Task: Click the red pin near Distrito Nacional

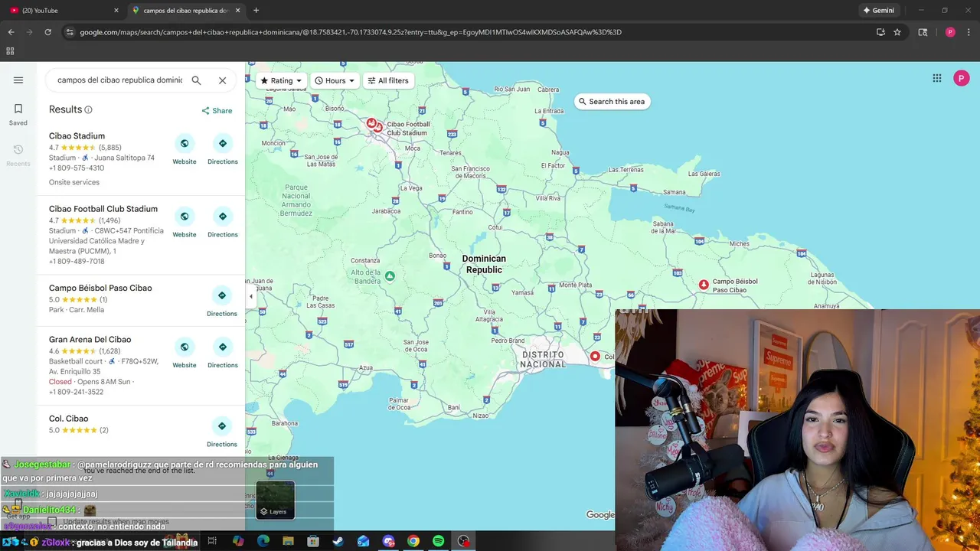Action: click(x=595, y=356)
